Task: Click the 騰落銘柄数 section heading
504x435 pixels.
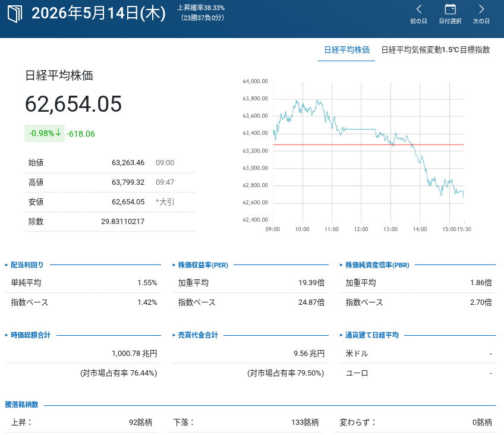Action: click(x=21, y=405)
